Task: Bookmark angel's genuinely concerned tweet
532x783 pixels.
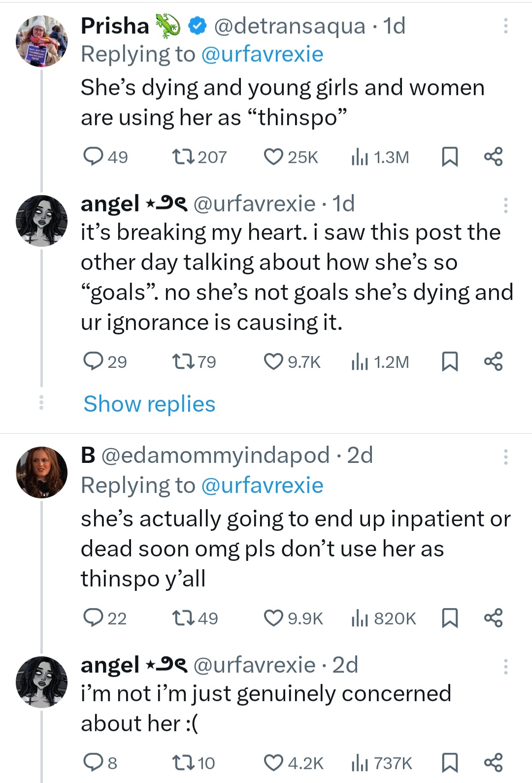Action: 449,763
